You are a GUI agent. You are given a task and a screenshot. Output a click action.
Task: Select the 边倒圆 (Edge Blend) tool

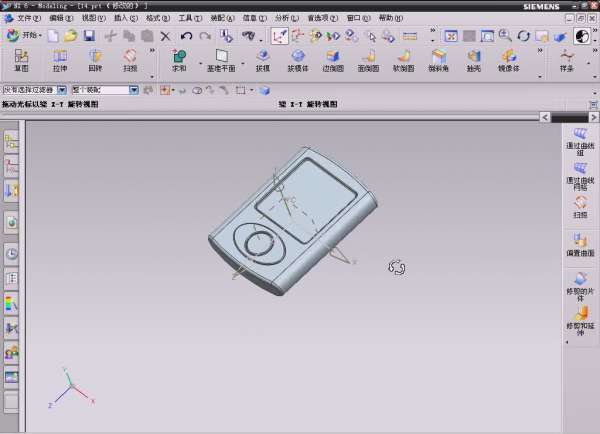333,60
